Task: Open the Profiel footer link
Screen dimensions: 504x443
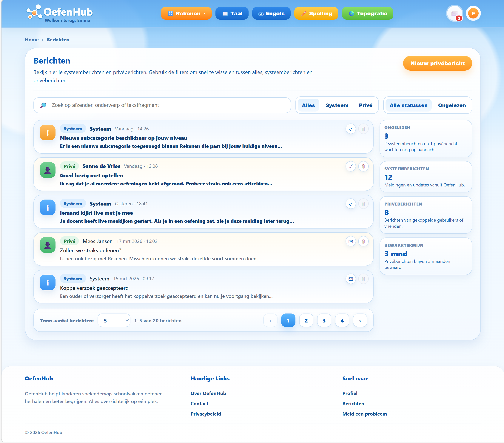Action: coord(350,393)
